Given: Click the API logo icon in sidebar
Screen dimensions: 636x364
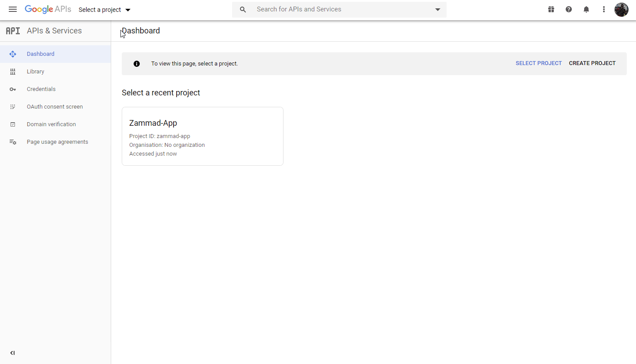Looking at the screenshot, I should click(13, 31).
